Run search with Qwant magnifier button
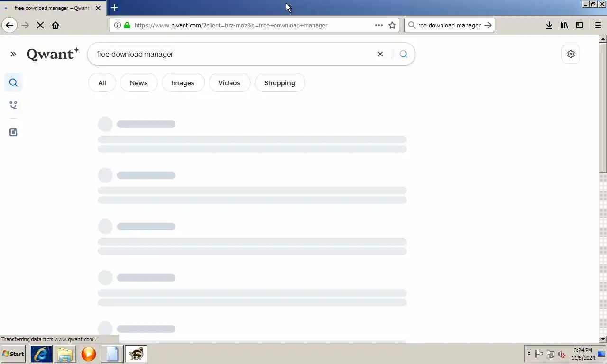 [403, 54]
